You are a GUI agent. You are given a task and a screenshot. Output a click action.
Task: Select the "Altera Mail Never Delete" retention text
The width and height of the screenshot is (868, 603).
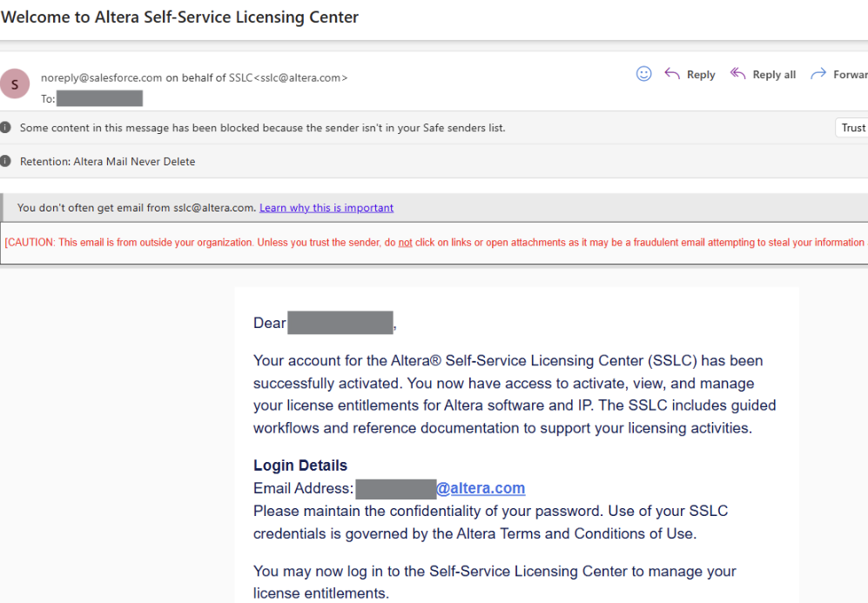(131, 161)
